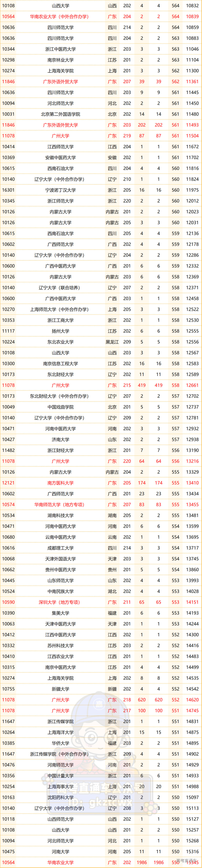The image size is (202, 868).
Task: Click the school code 16301 cell
Action: 8,190
